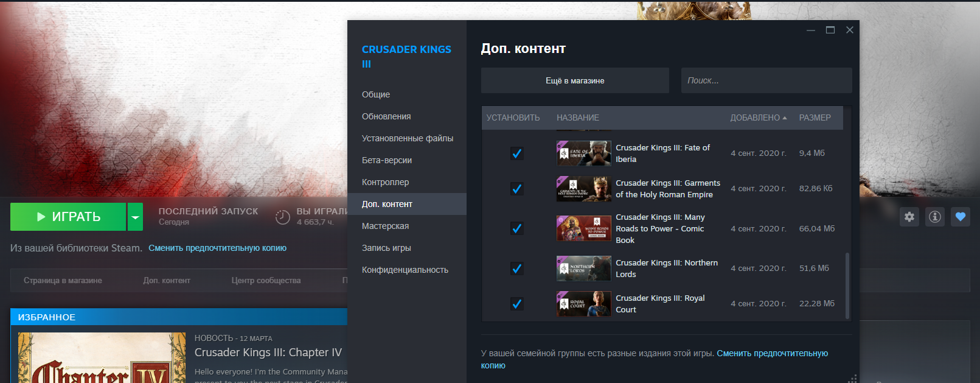Screen dimensions: 980x383
Task: Open Мастерская section
Action: pyautogui.click(x=407, y=226)
